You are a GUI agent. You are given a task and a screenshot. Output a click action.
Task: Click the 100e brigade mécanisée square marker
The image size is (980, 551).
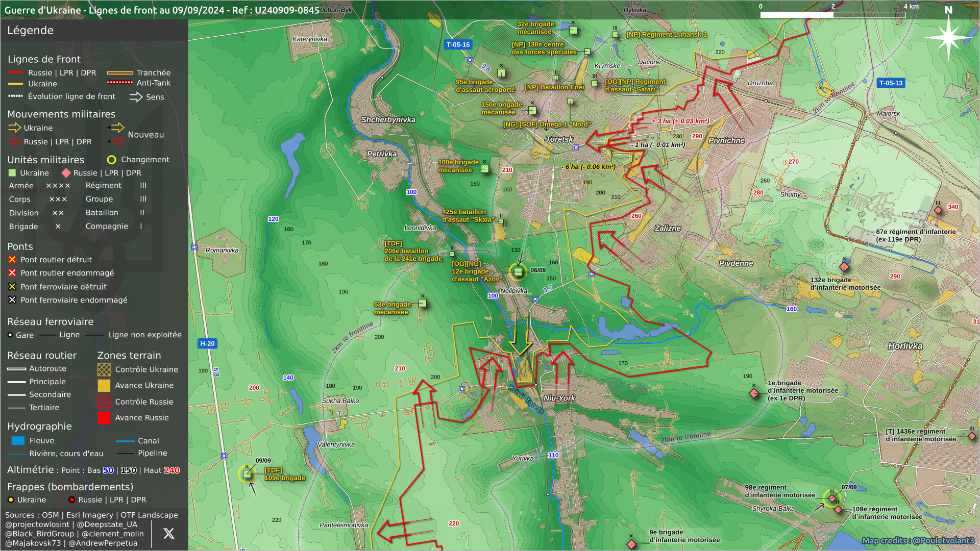point(485,169)
